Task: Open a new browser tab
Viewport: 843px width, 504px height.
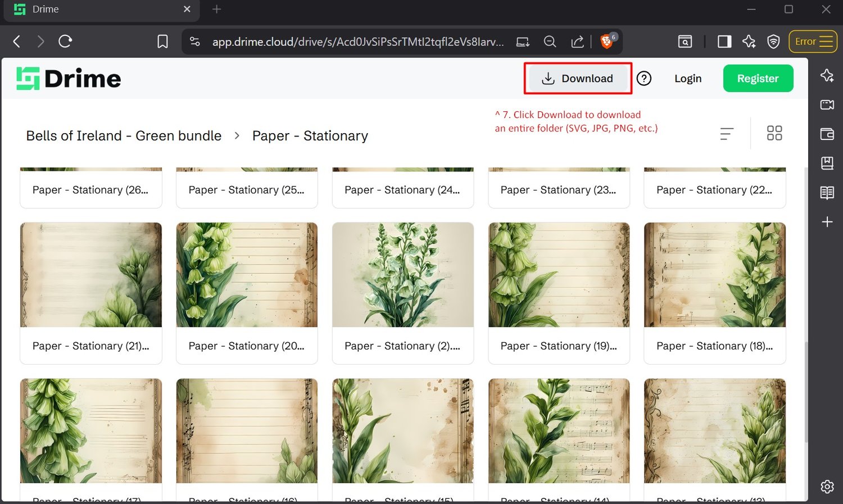Action: [x=217, y=9]
